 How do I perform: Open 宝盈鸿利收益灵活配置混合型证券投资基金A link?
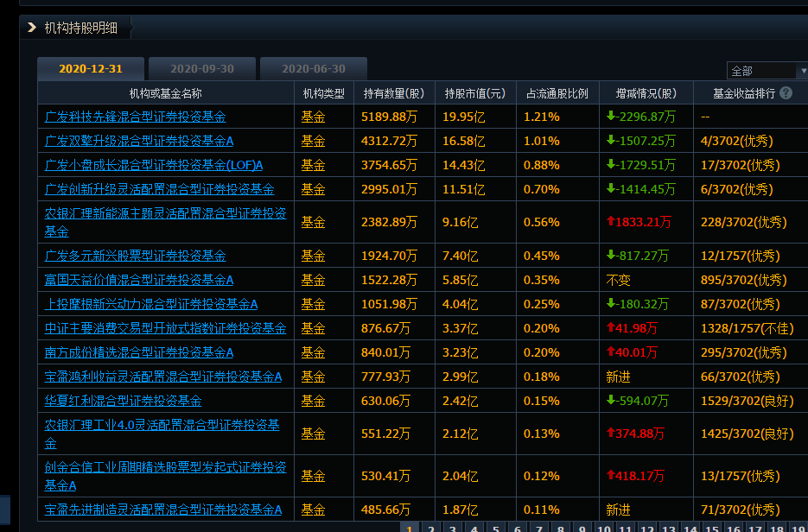coord(162,377)
